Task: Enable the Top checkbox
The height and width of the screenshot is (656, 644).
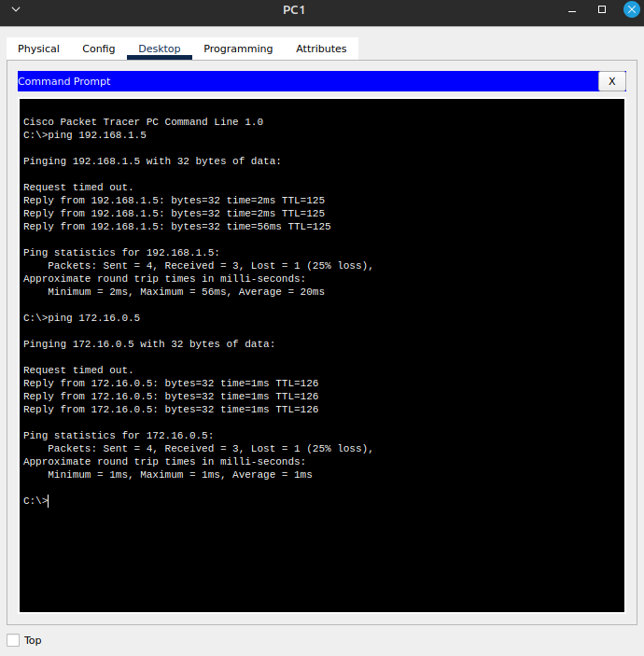Action: pyautogui.click(x=13, y=640)
